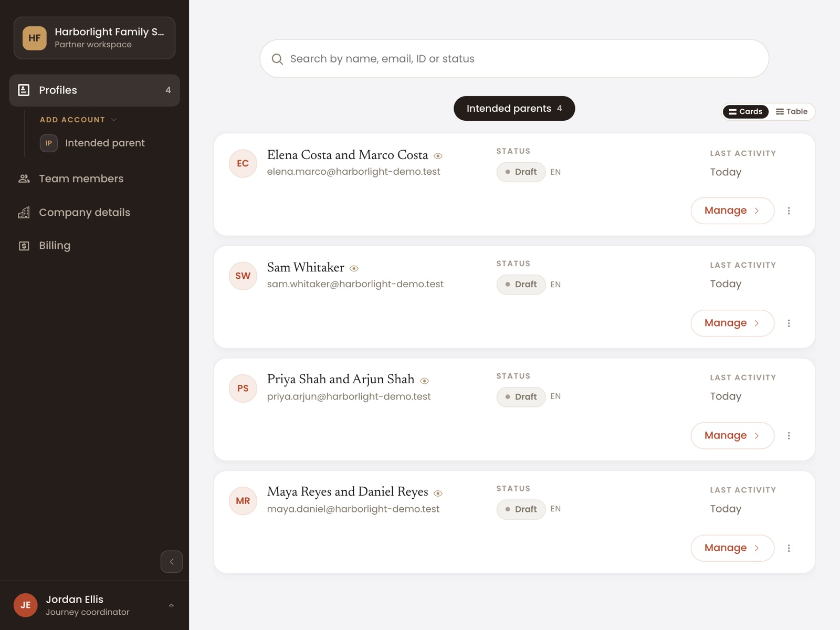Viewport: 840px width, 630px height.
Task: Open more options for Elena Costa card
Action: pyautogui.click(x=789, y=211)
